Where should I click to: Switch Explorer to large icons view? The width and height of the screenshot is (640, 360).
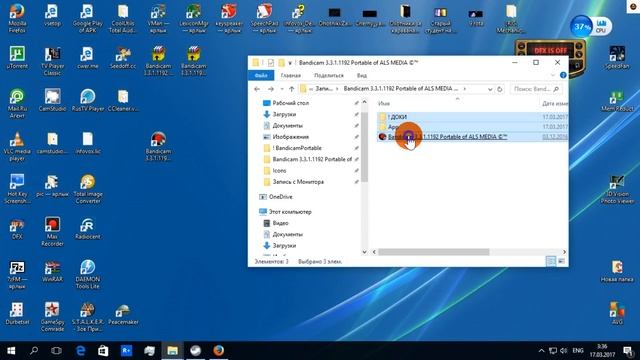pyautogui.click(x=561, y=261)
